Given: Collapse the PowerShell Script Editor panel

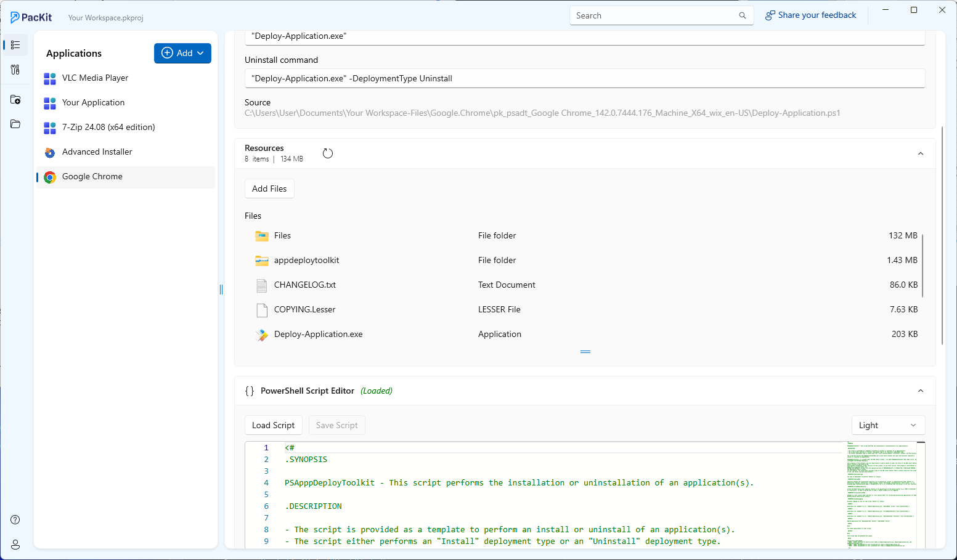Looking at the screenshot, I should (920, 390).
